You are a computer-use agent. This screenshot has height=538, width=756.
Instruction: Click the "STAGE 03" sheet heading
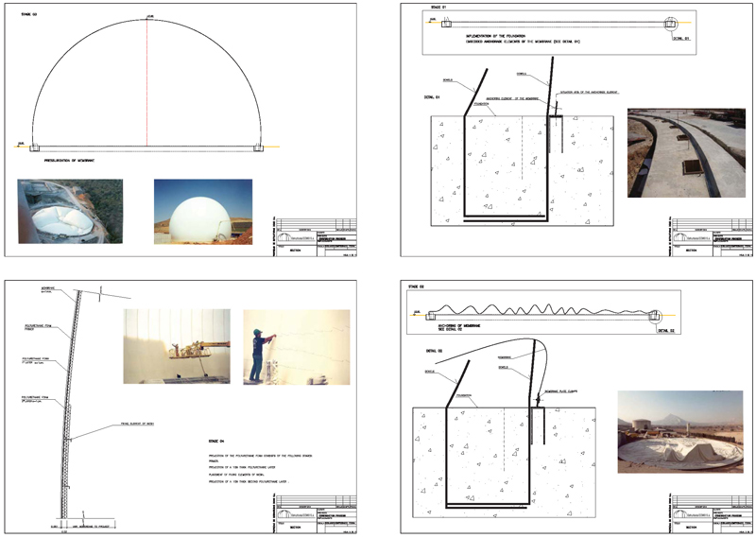(x=29, y=14)
